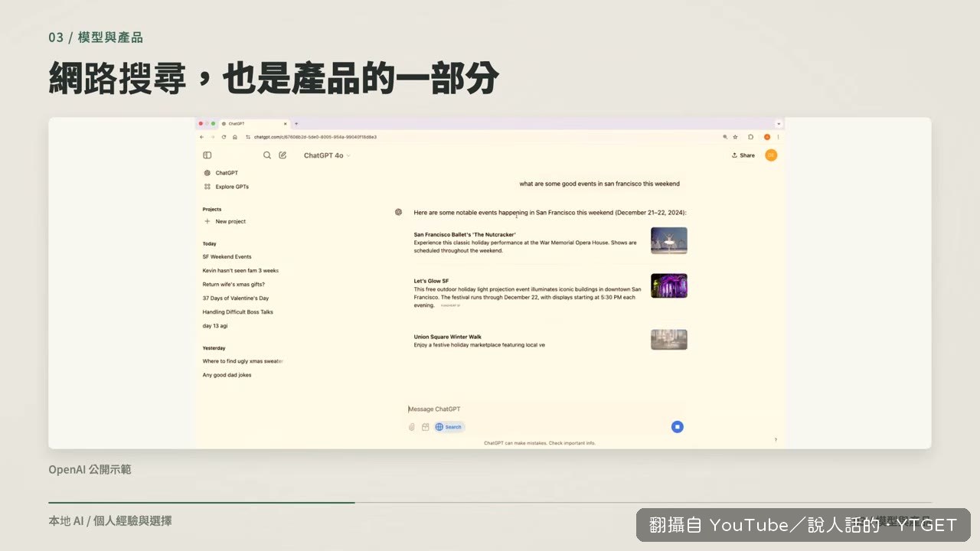The height and width of the screenshot is (551, 980).
Task: Create a New project
Action: 224,221
